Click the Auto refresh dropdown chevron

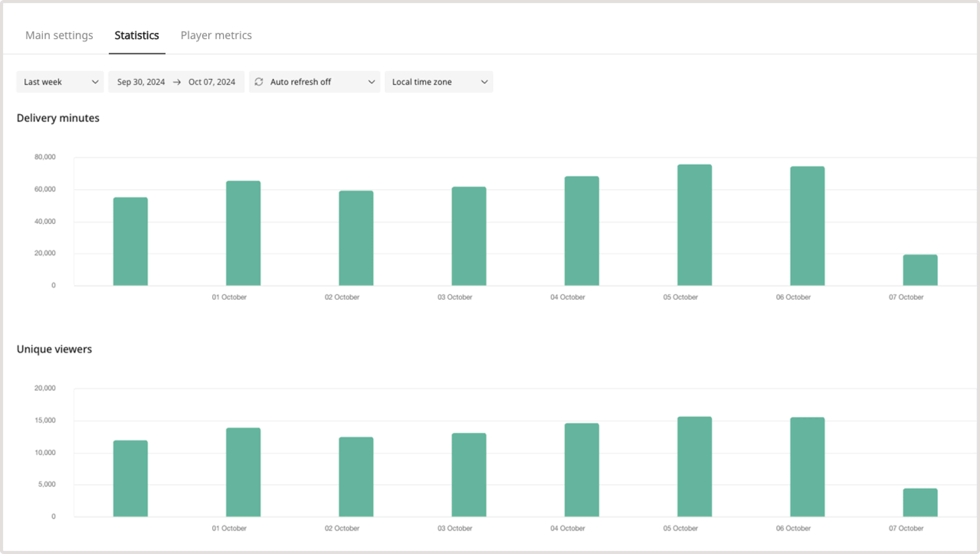tap(372, 81)
